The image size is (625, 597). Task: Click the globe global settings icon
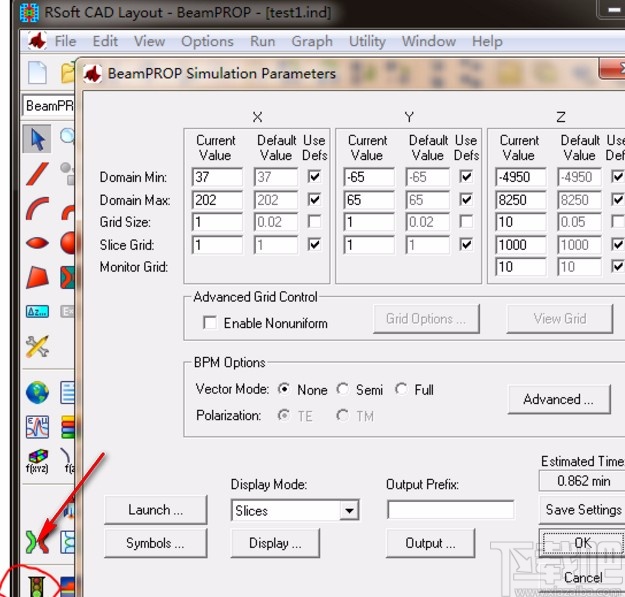coord(37,393)
